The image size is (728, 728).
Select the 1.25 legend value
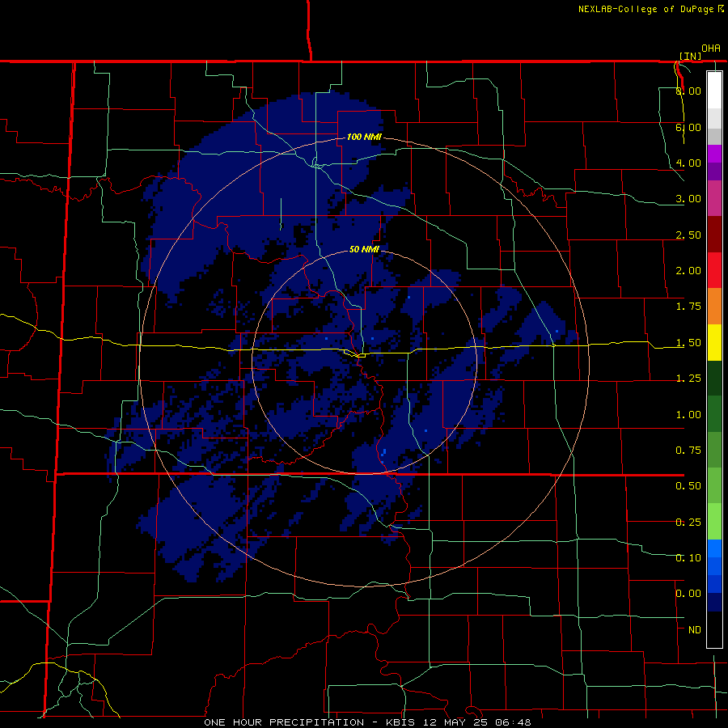pyautogui.click(x=688, y=379)
